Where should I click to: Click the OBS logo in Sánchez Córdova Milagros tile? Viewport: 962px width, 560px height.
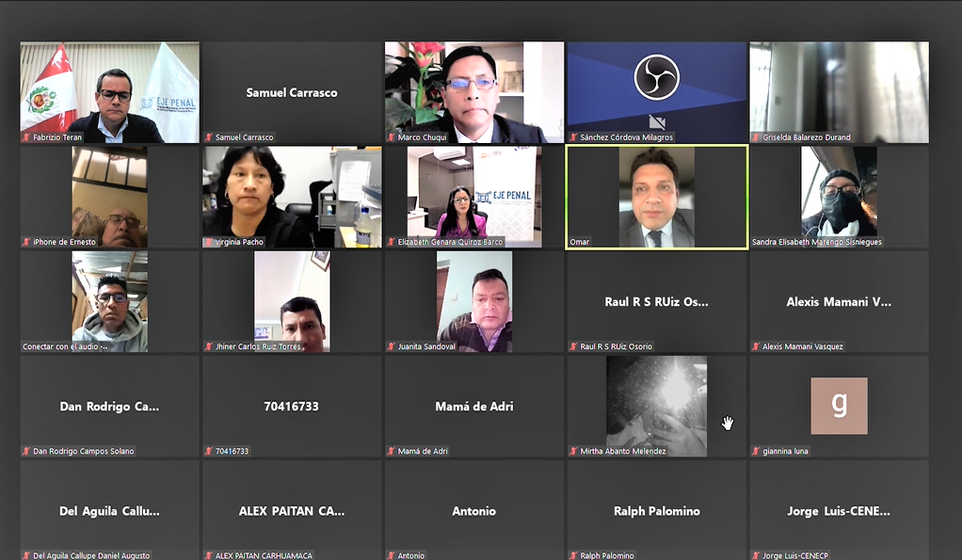tap(656, 77)
